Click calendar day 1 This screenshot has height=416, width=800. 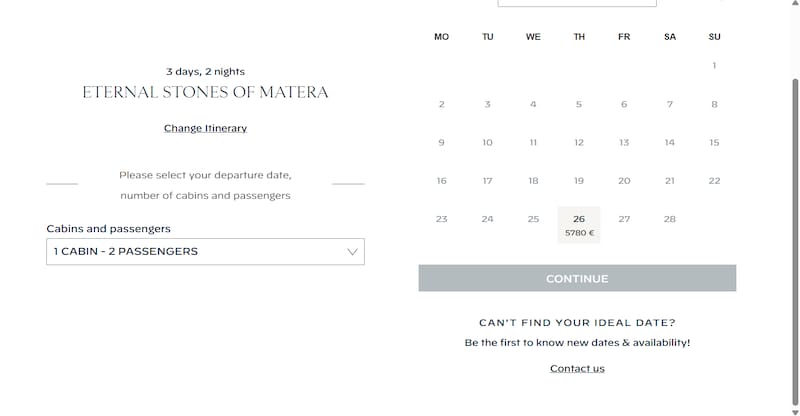(x=714, y=66)
